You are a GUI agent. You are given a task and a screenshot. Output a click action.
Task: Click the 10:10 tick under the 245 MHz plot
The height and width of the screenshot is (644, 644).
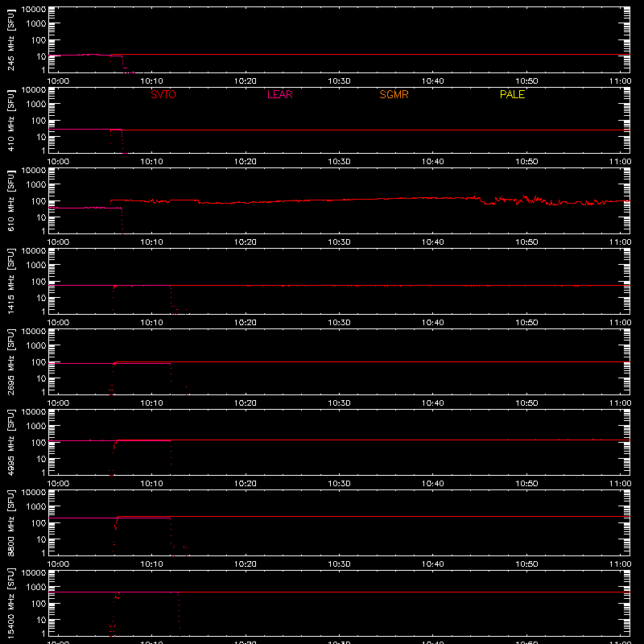tap(151, 81)
